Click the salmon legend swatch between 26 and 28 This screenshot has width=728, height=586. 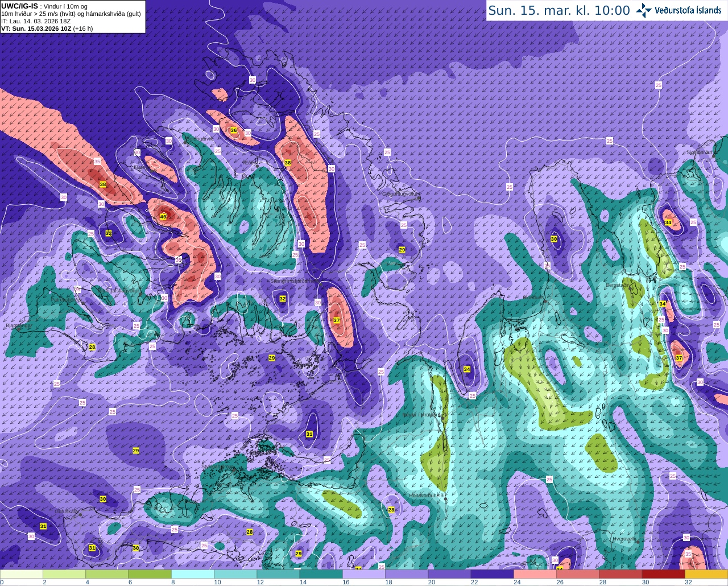coord(578,574)
